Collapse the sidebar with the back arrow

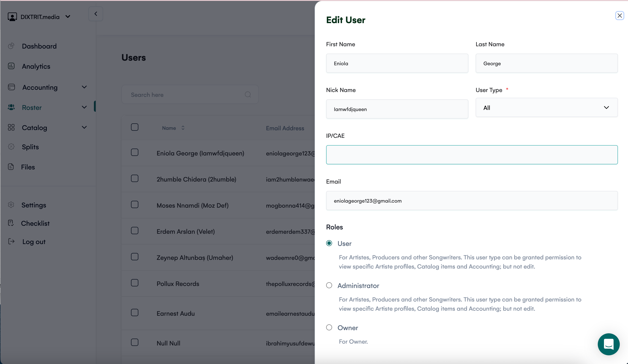(96, 14)
